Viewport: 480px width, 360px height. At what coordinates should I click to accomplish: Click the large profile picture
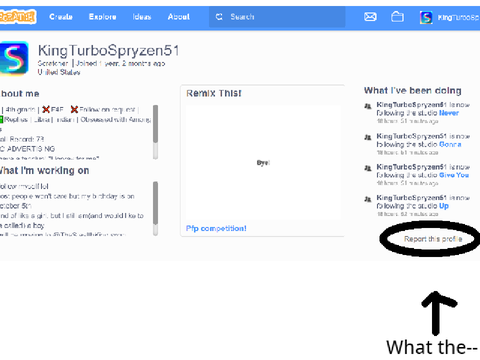pyautogui.click(x=14, y=58)
